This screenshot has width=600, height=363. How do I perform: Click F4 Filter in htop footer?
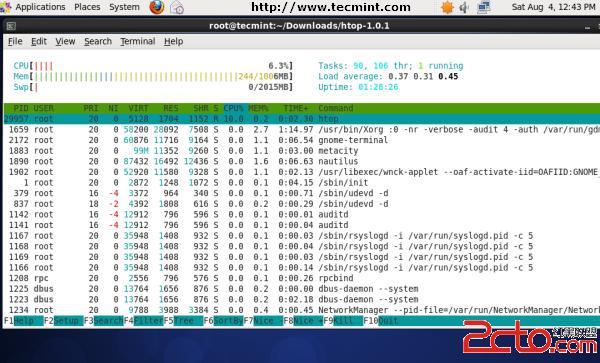click(x=143, y=321)
